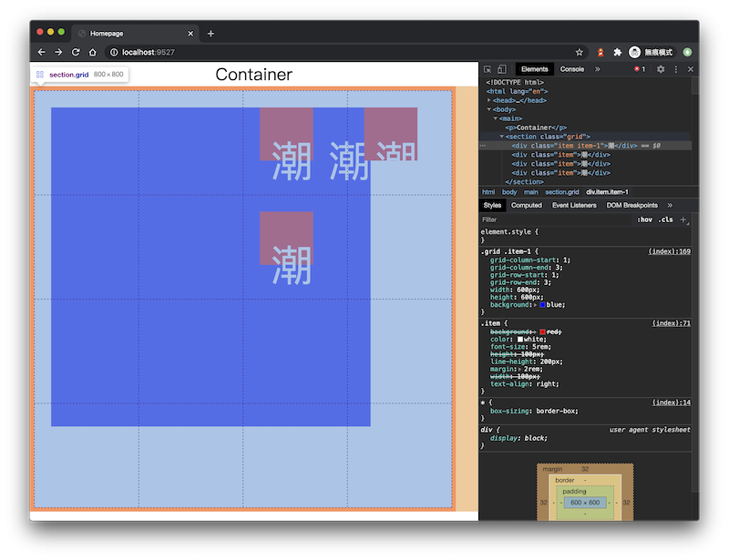This screenshot has height=560, width=729.
Task: Click the 600 × 600 box model content
Action: click(585, 503)
